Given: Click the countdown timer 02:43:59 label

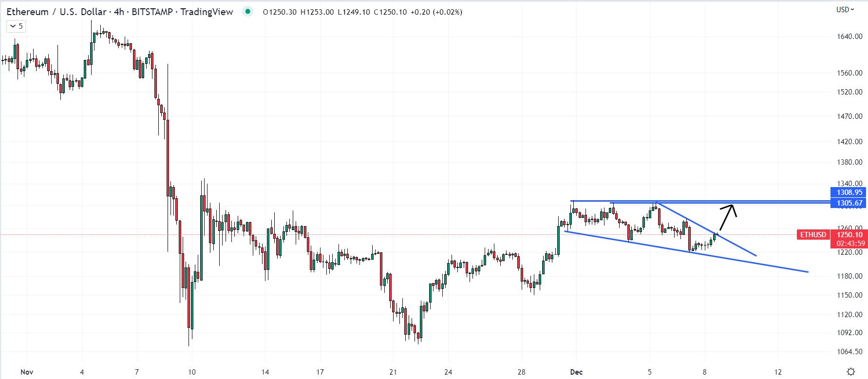Looking at the screenshot, I should point(849,244).
